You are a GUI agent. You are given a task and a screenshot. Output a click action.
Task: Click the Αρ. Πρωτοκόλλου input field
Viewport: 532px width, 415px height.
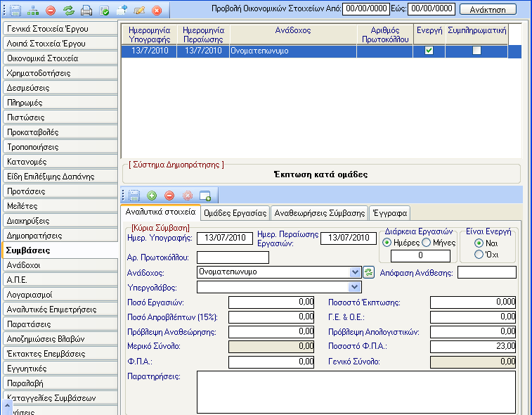(233, 257)
